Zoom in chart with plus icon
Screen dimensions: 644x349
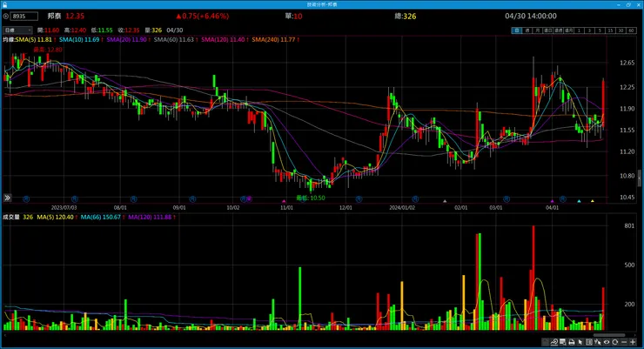pos(633,342)
